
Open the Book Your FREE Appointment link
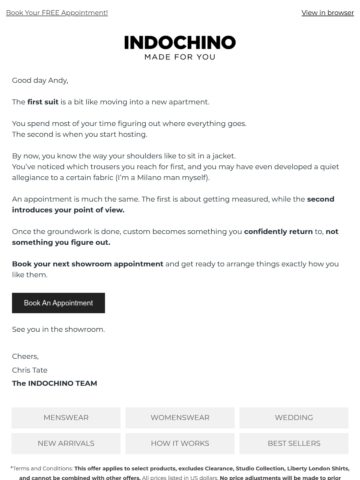point(57,13)
